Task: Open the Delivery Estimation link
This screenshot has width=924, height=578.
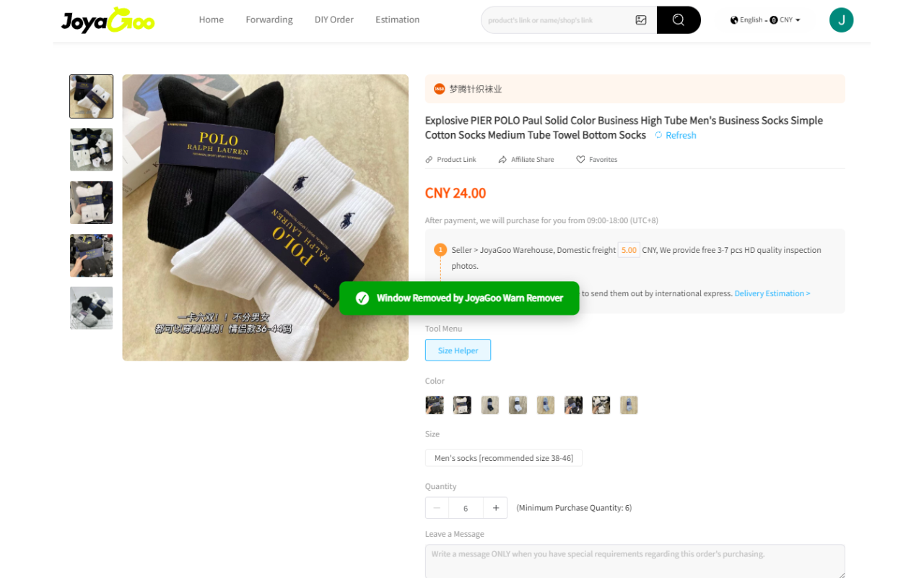Action: tap(772, 293)
